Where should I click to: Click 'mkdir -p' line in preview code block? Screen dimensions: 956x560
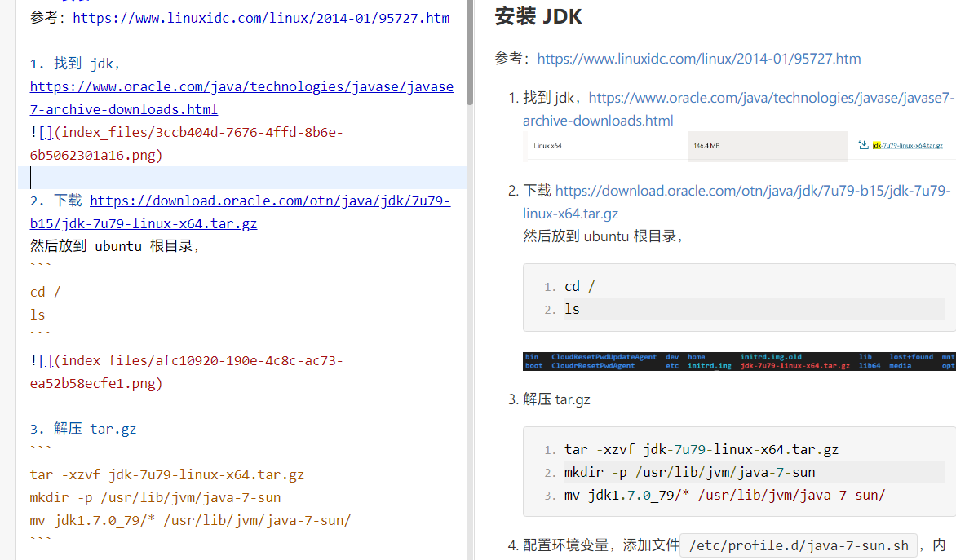(689, 472)
